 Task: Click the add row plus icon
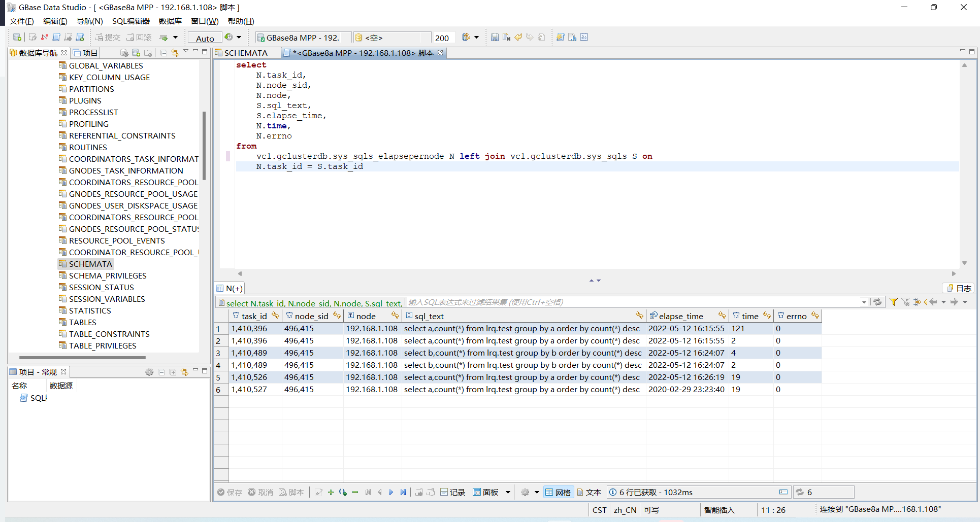331,492
